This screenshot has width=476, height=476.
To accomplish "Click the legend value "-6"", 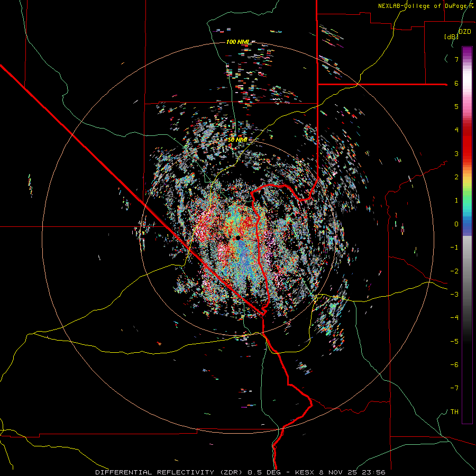I will click(454, 365).
